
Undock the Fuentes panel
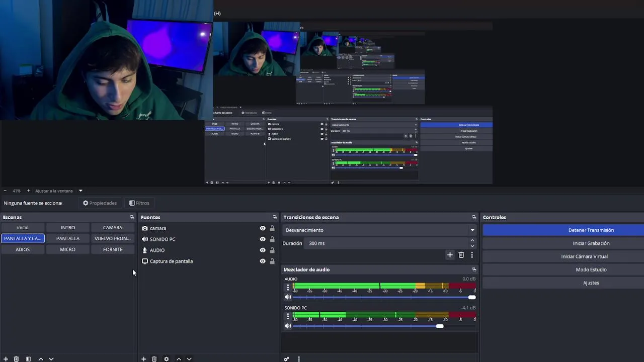click(275, 217)
